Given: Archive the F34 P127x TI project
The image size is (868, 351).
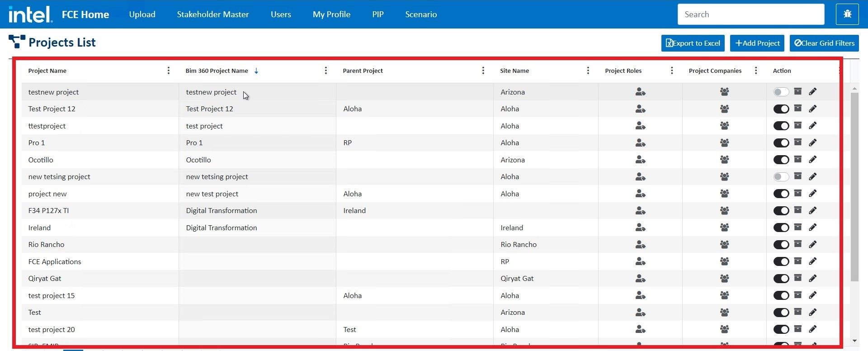Looking at the screenshot, I should 798,210.
